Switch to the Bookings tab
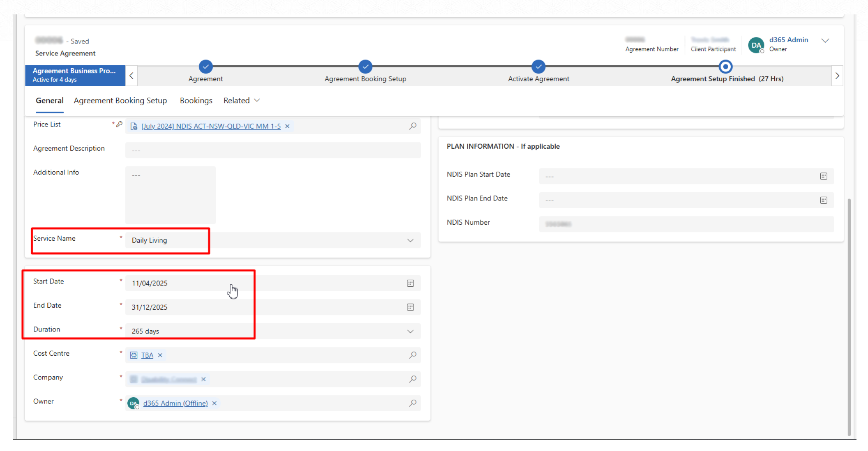Screen dimensions: 868x451 click(196, 101)
